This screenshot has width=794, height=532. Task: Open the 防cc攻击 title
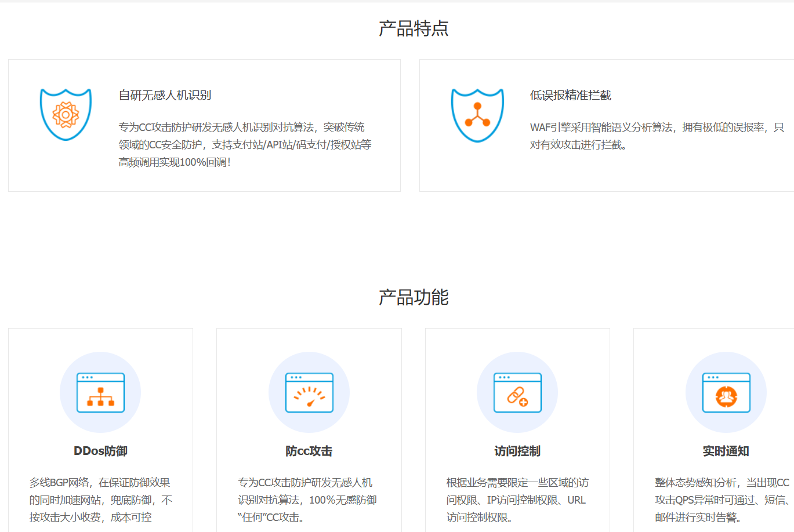[x=309, y=451]
